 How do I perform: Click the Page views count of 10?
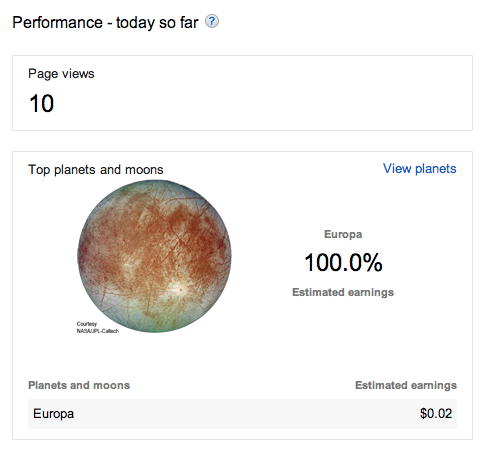[x=42, y=103]
